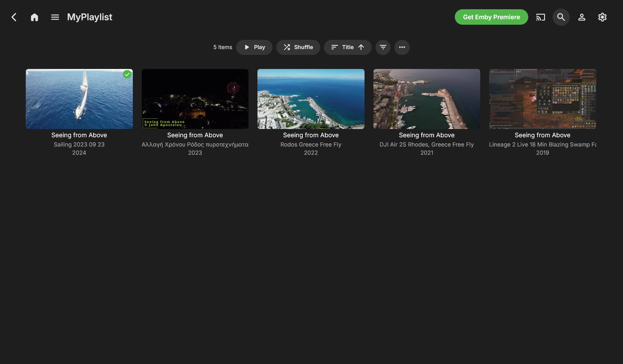Expand the three-dot more options menu

click(x=402, y=47)
